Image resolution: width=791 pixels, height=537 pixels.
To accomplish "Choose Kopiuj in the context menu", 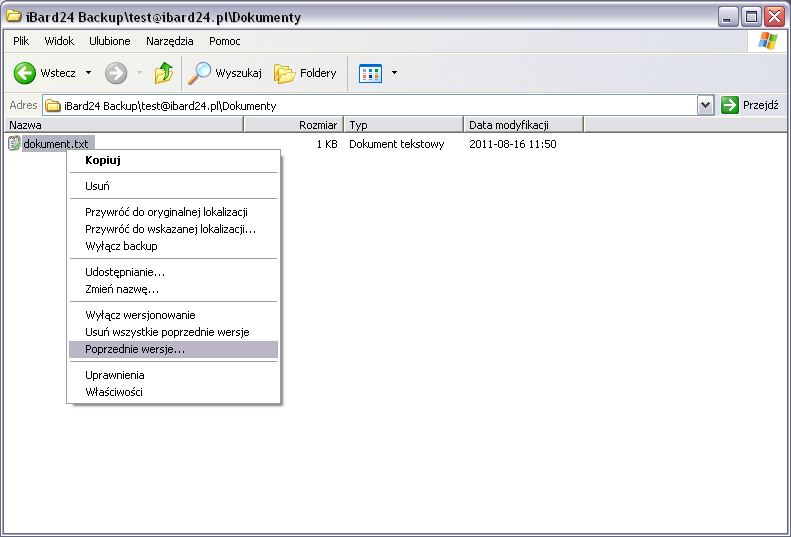I will pos(174,160).
